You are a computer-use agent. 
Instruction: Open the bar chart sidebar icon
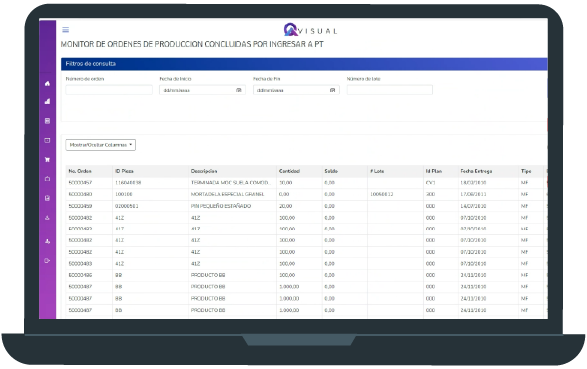[48, 101]
